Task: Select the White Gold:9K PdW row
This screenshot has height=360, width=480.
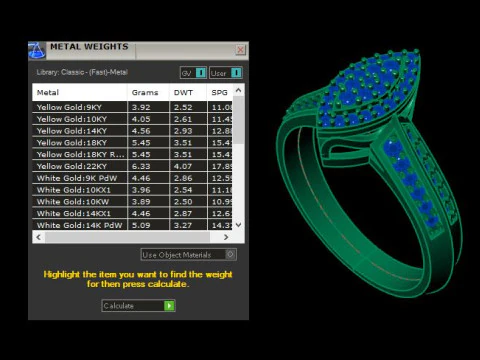Action: click(x=132, y=178)
